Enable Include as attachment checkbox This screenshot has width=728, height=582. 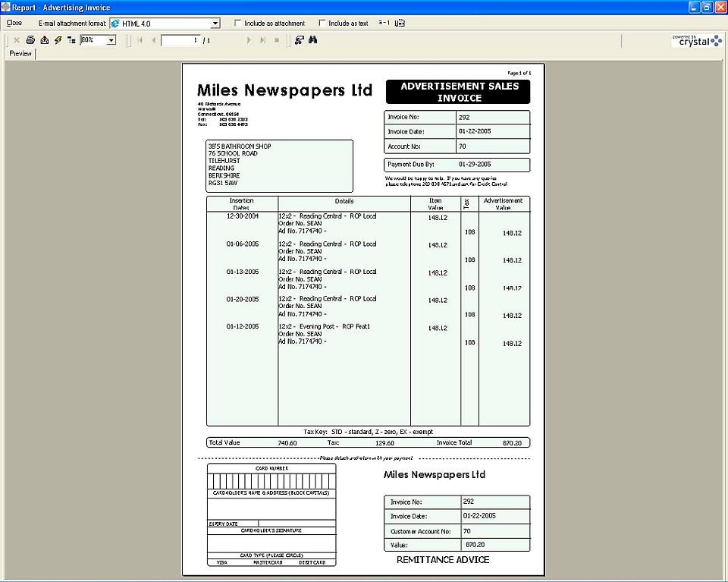click(x=237, y=23)
